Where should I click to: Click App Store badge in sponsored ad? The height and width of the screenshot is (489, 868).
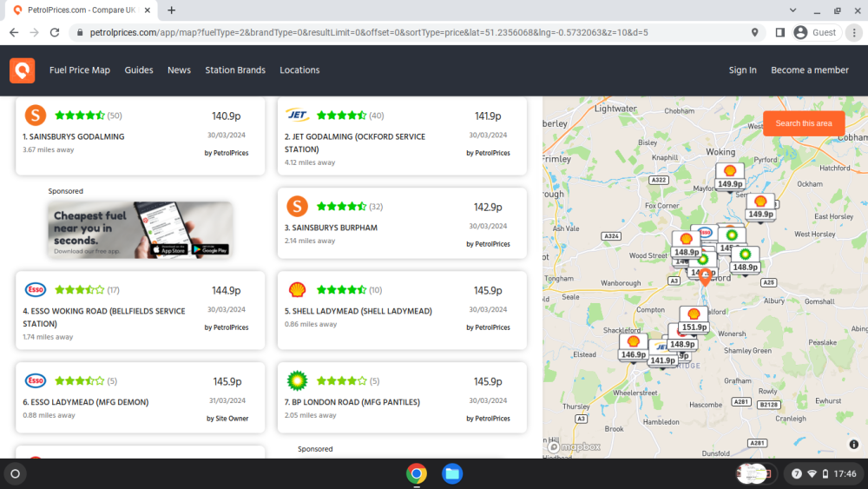pos(169,250)
